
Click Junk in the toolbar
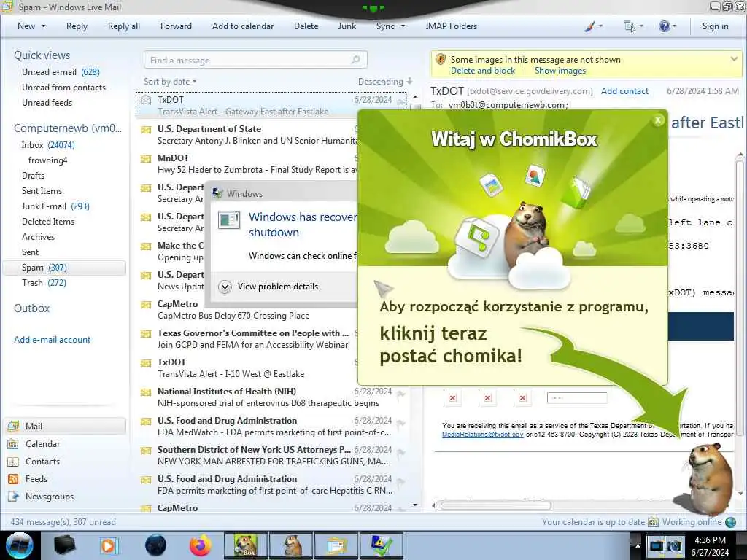click(347, 27)
